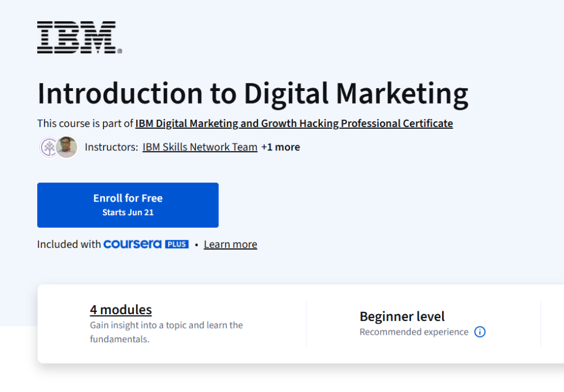Open the Learn more link
Screen dimensions: 564x392
click(x=230, y=244)
